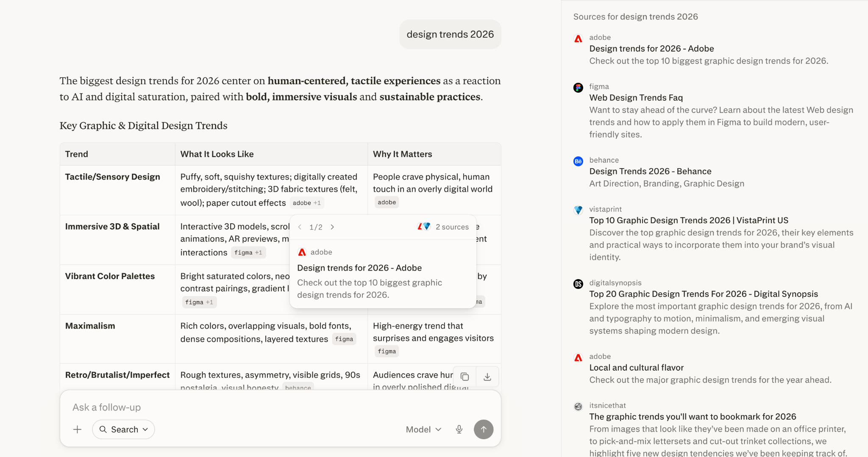Viewport: 868px width, 457px height.
Task: Download the table using the download icon
Action: coord(487,377)
